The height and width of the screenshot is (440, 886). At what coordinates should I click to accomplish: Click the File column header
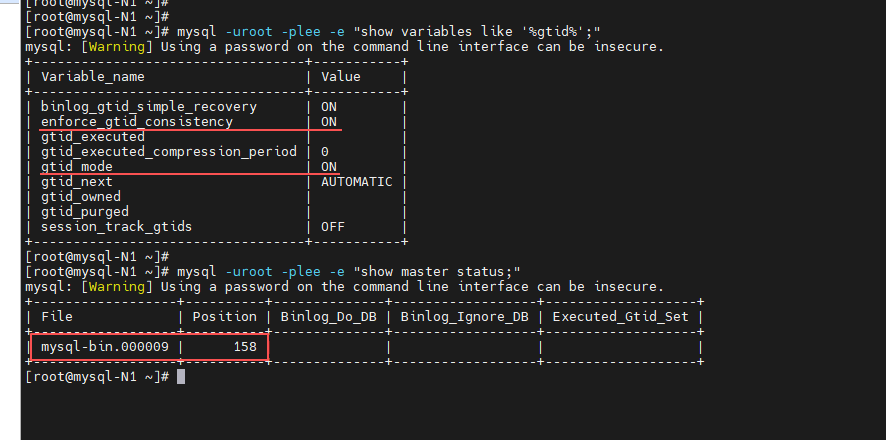pos(57,317)
